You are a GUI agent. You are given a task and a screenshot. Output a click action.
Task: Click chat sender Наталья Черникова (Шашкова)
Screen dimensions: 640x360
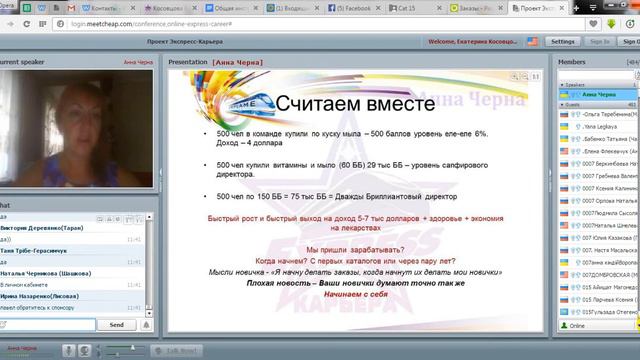[45, 273]
